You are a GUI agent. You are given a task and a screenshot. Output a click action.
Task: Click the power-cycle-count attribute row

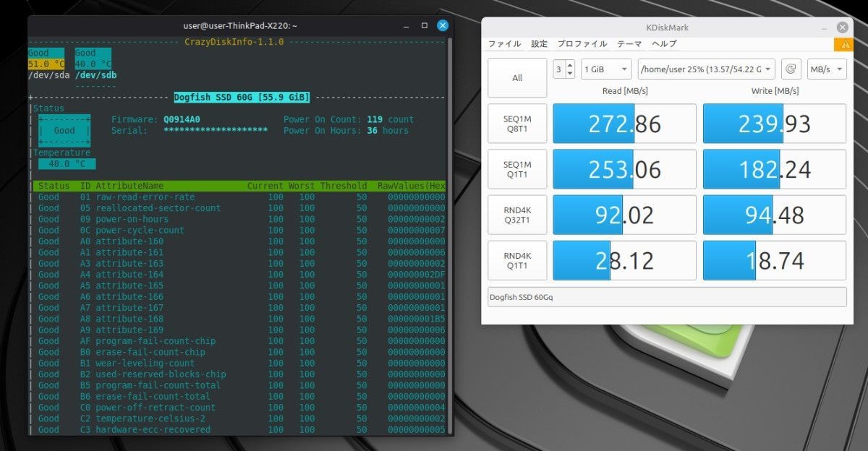239,230
